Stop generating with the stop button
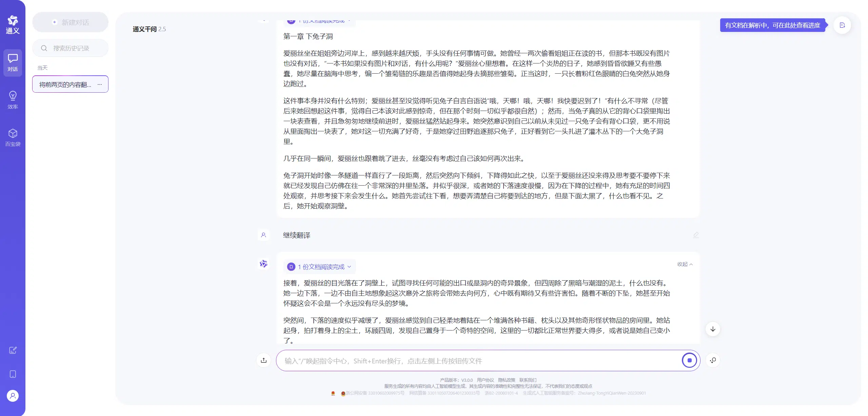868x416 pixels. [x=689, y=360]
